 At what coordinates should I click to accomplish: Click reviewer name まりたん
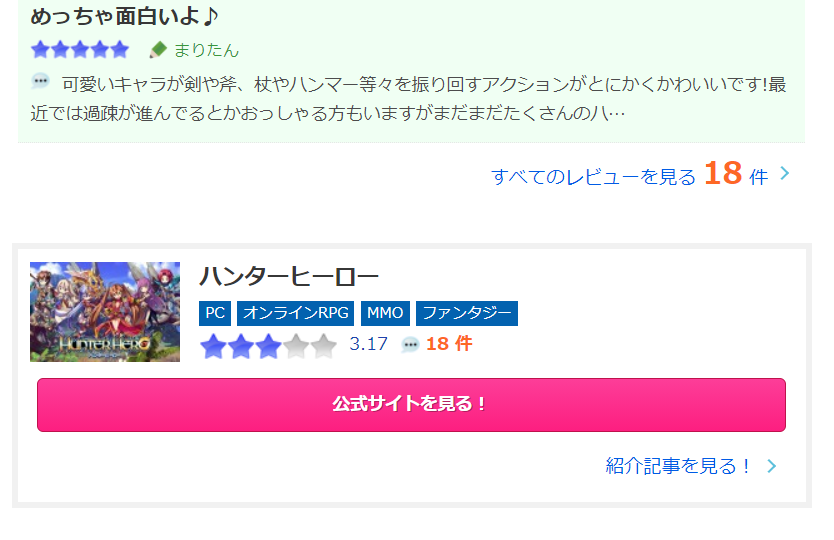(206, 50)
